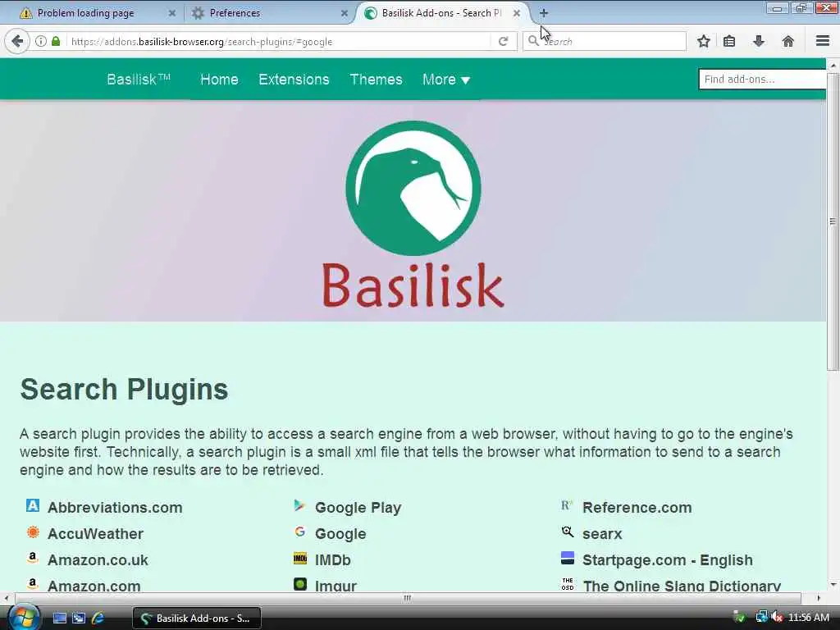Open the Abbreviations.com search plugin link
This screenshot has width=840, height=630.
(115, 507)
